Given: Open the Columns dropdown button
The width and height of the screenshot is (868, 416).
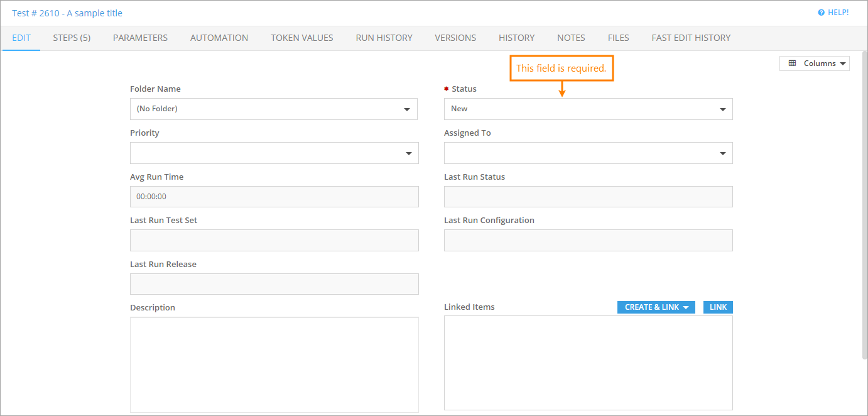Looking at the screenshot, I should pyautogui.click(x=814, y=63).
